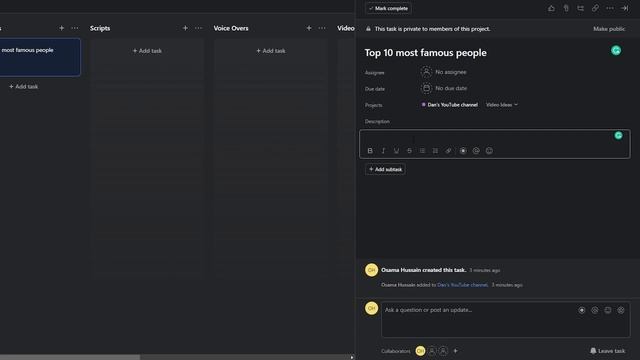The image size is (640, 360).
Task: Click record video icon in comment box
Action: pyautogui.click(x=582, y=310)
